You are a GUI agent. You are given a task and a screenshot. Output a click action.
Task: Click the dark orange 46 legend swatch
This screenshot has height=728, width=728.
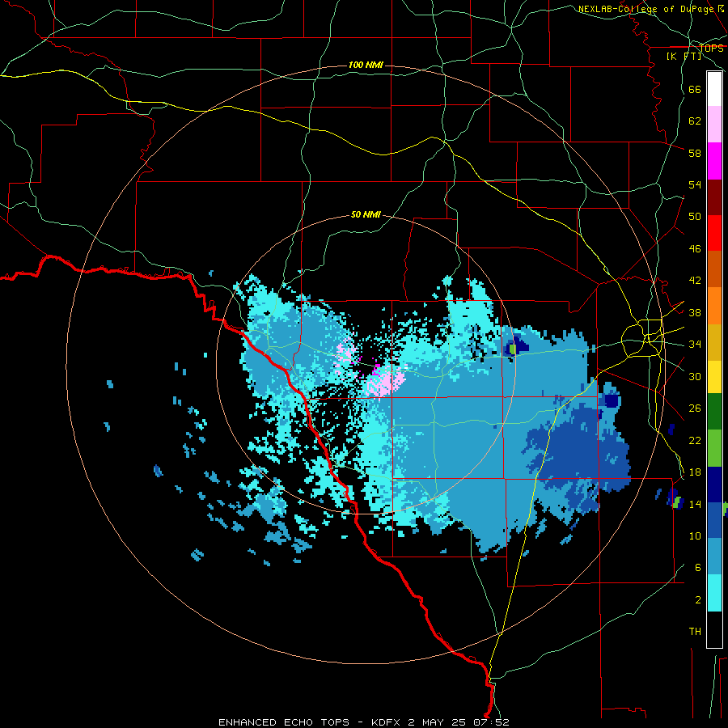714,269
